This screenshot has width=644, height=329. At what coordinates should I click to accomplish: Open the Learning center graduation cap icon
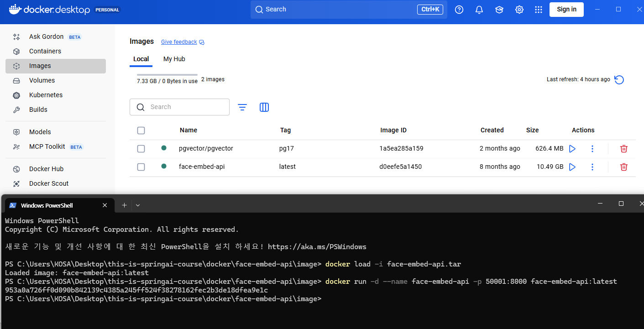click(499, 10)
